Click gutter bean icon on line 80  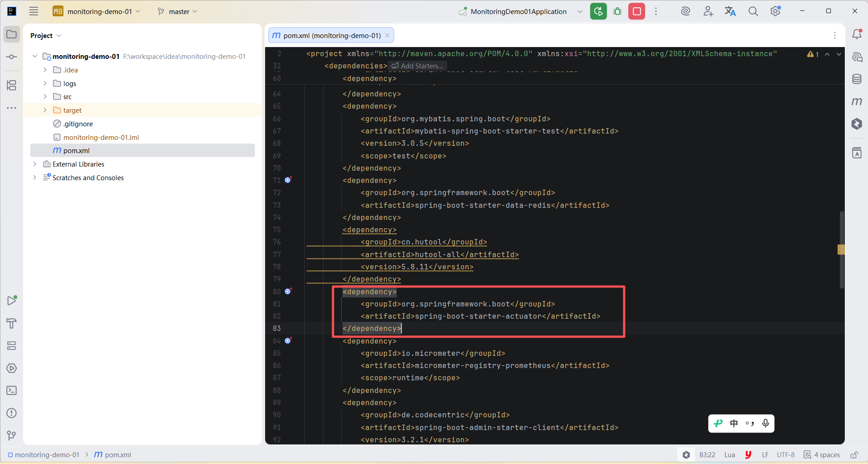[288, 292]
